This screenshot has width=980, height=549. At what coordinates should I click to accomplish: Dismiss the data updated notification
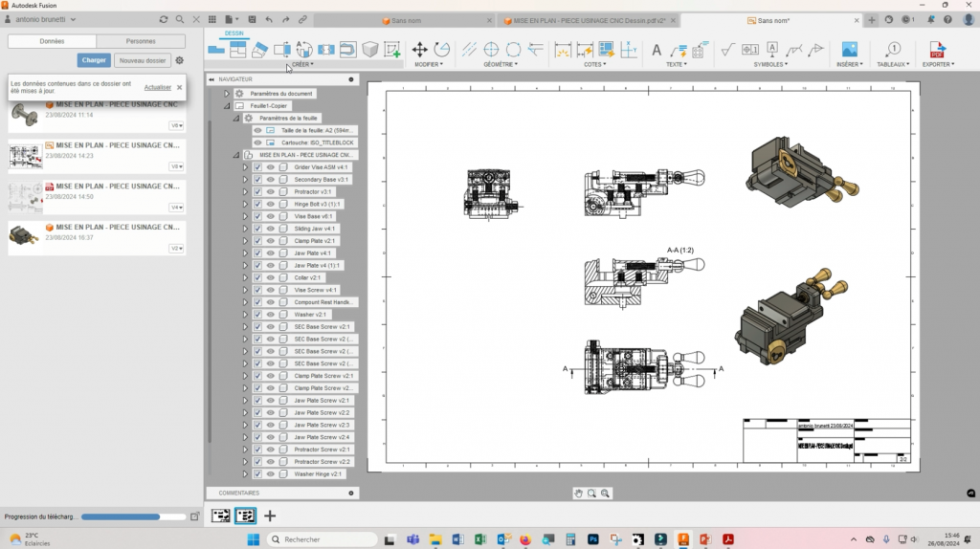point(179,87)
